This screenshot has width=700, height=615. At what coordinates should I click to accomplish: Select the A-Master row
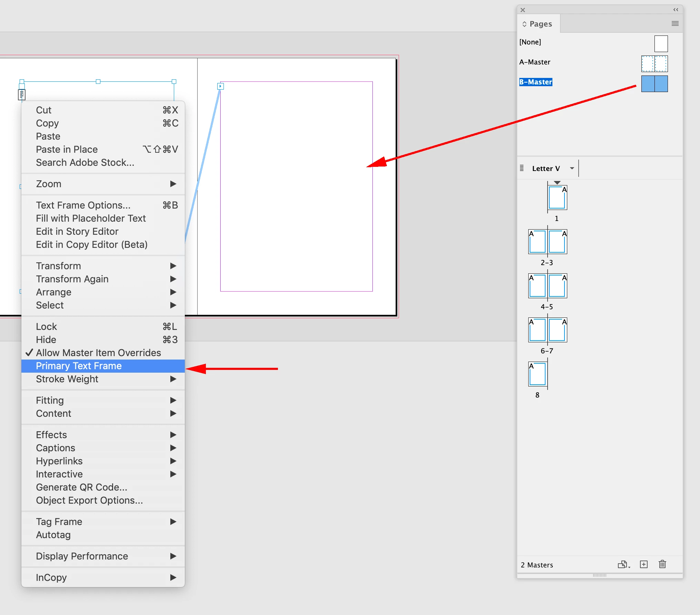[x=535, y=62]
